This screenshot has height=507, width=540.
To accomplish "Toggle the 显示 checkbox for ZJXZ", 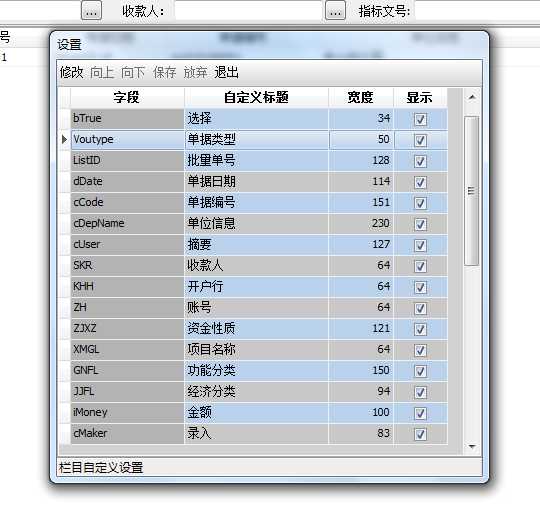I will coord(420,329).
